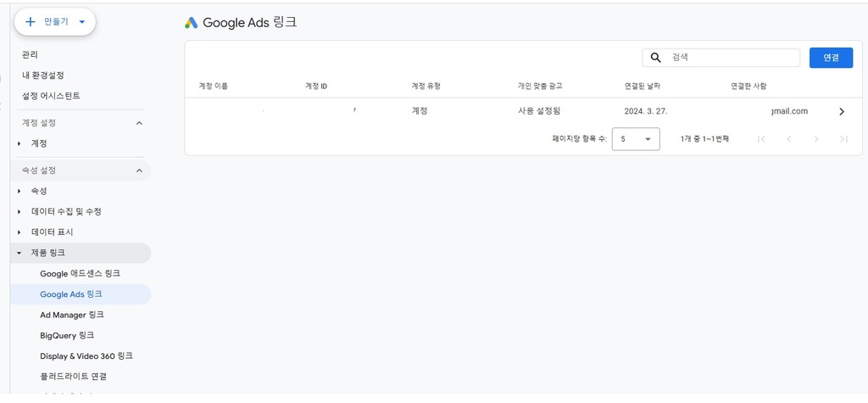Viewport: 868px width, 403px height.
Task: Open Ad Manager 링크
Action: (x=72, y=315)
